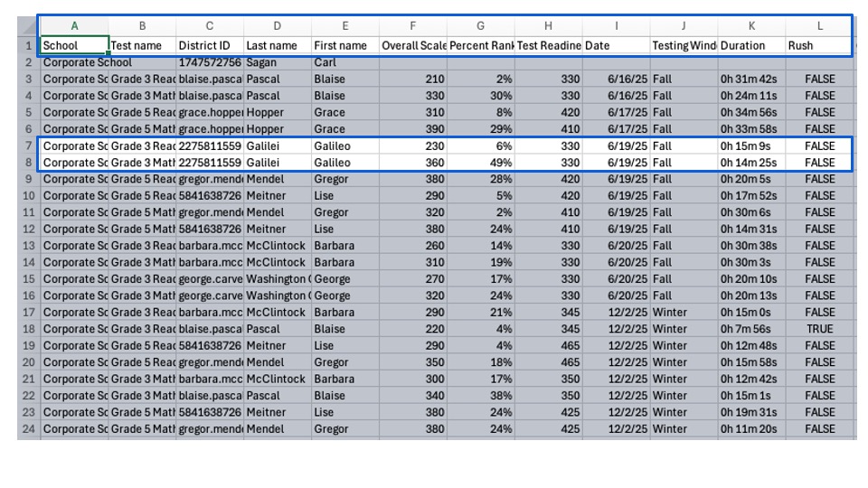Select duration cell '0h 15m 9s'
Screen dimensions: 868x488
click(x=751, y=146)
